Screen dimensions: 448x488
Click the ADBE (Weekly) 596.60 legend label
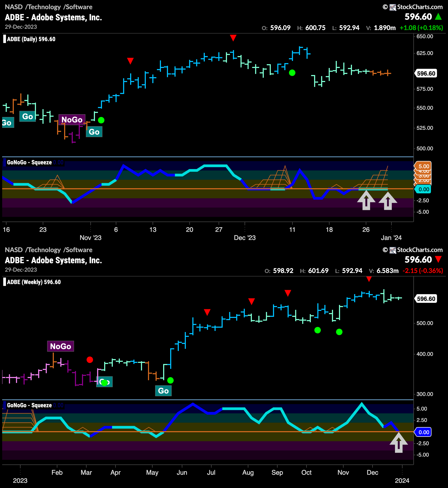[x=34, y=282]
